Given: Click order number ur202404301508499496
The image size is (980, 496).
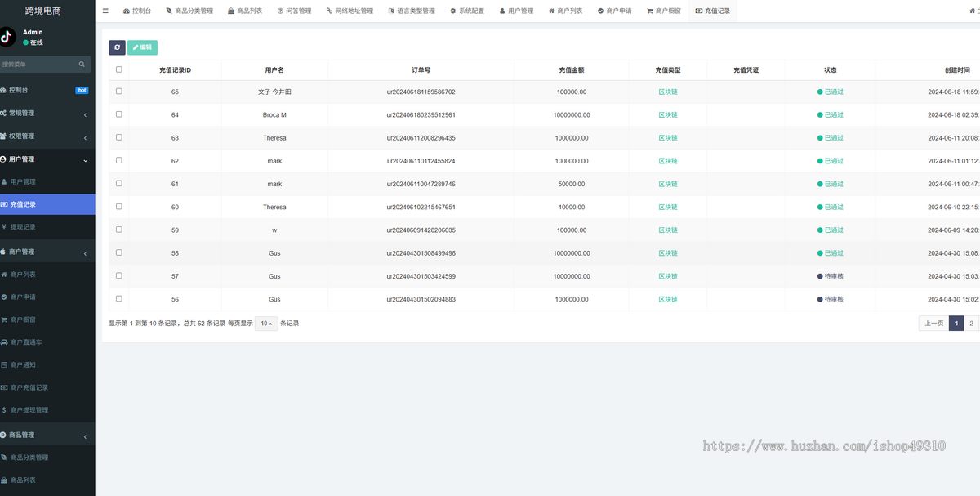Looking at the screenshot, I should pyautogui.click(x=421, y=253).
